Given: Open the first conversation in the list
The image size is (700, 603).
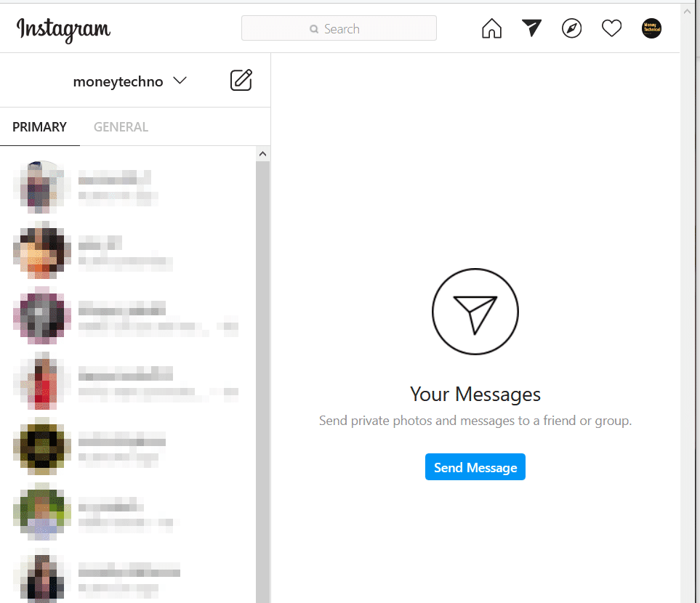Looking at the screenshot, I should (x=128, y=187).
